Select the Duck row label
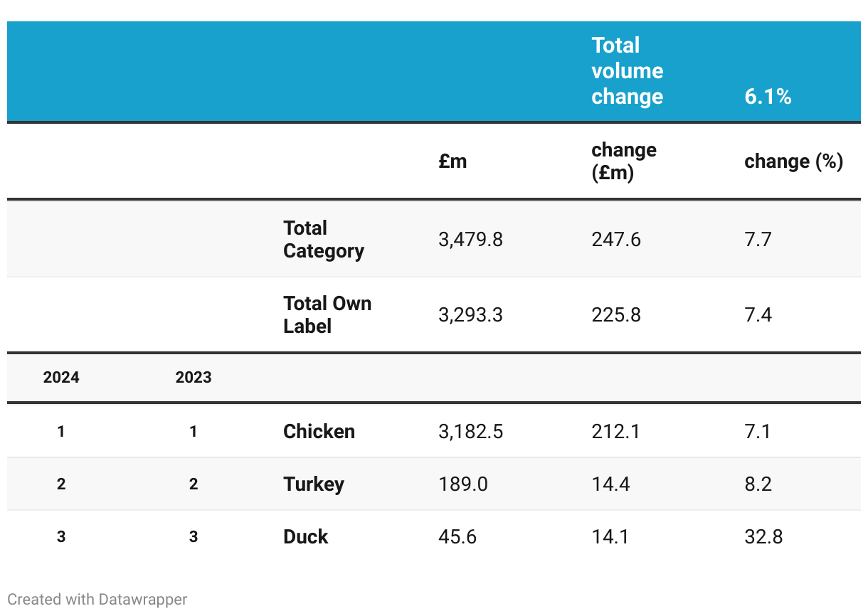Image resolution: width=868 pixels, height=616 pixels. 306,537
